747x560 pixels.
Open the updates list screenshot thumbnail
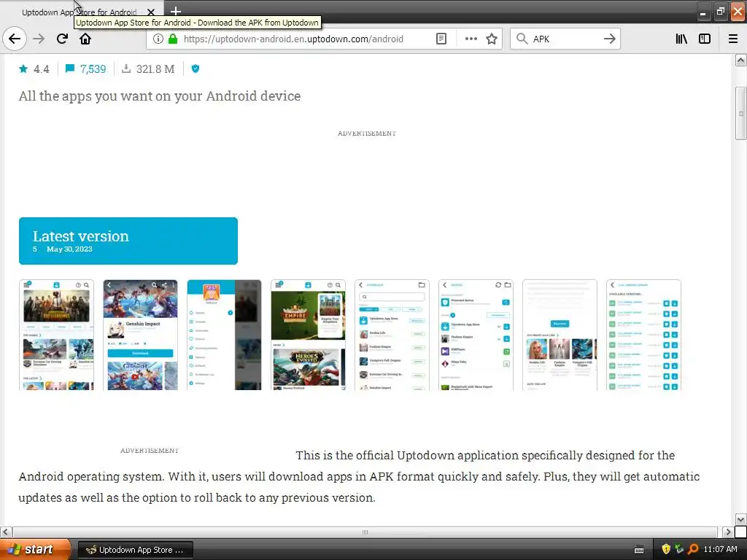click(476, 335)
